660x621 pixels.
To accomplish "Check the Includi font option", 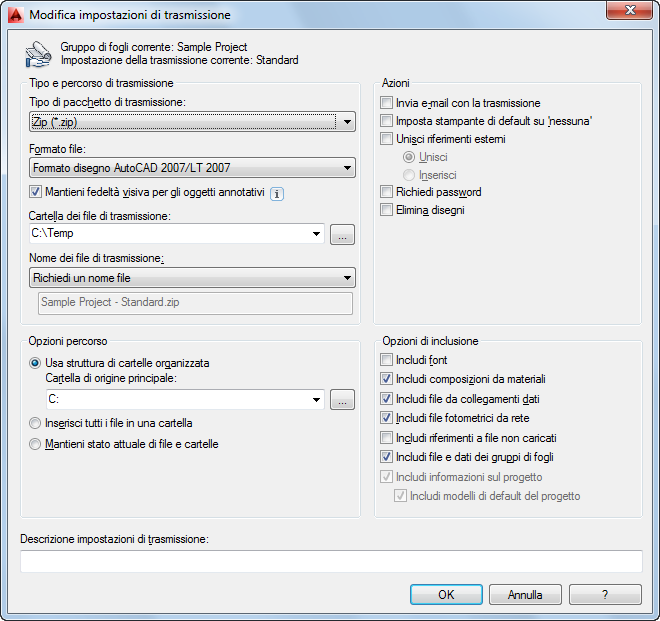I will point(387,360).
